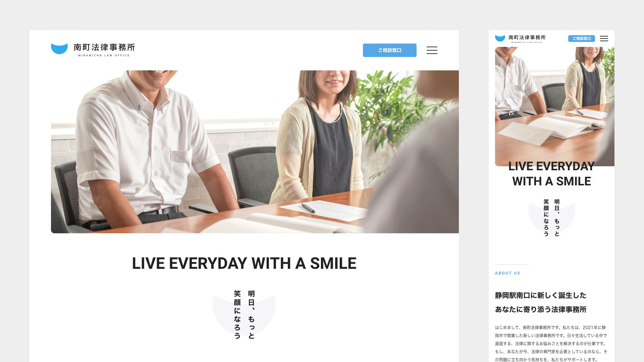Screen dimensions: 644x362
Task: Click the mobile 南町法律事務所 logo text
Action: click(527, 38)
